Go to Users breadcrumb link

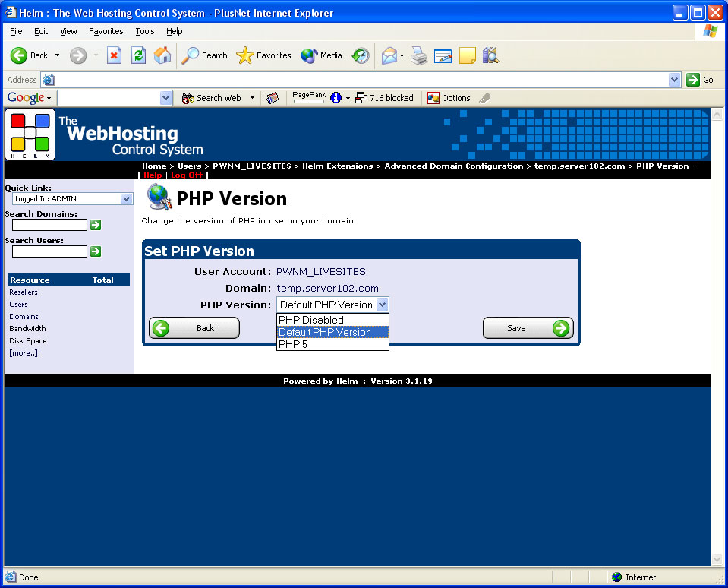[190, 166]
